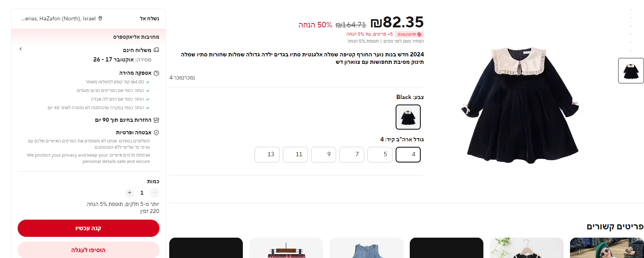Decrease quantity with the minus stepper

coord(154,193)
